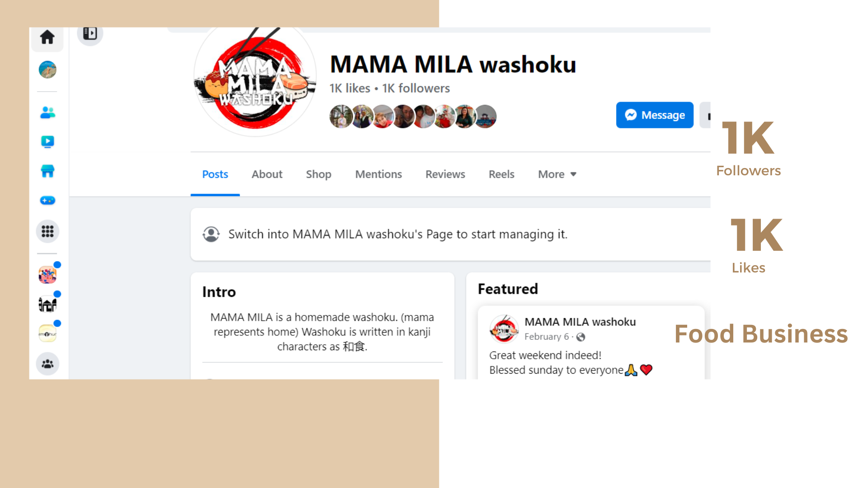Open user profile avatar in sidebar
The width and height of the screenshot is (868, 488).
pyautogui.click(x=47, y=70)
